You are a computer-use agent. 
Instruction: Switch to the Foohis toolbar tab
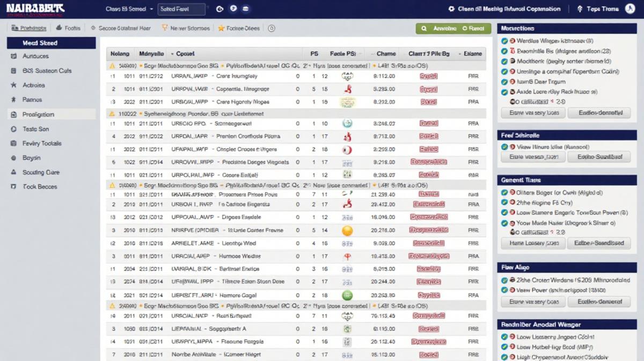[68, 28]
